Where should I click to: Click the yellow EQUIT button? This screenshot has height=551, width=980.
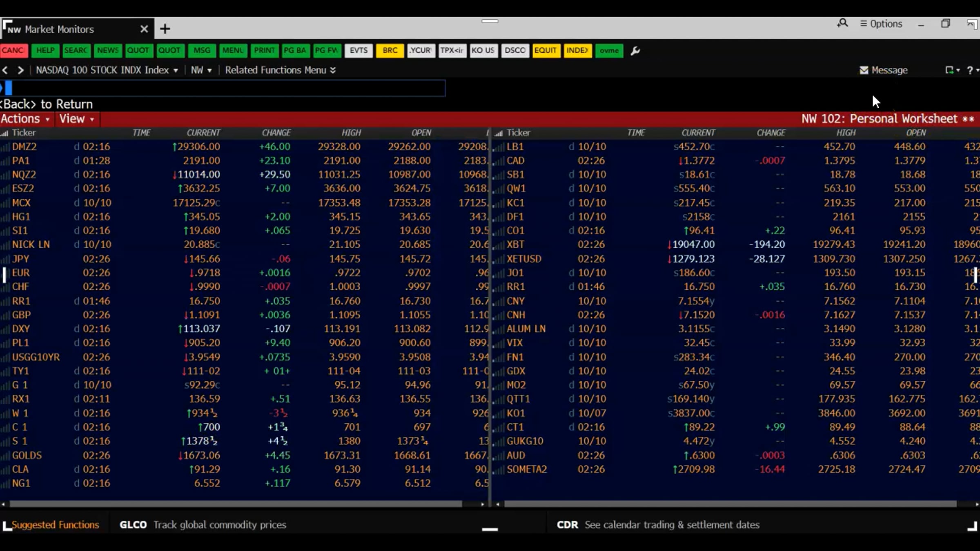[x=546, y=51]
